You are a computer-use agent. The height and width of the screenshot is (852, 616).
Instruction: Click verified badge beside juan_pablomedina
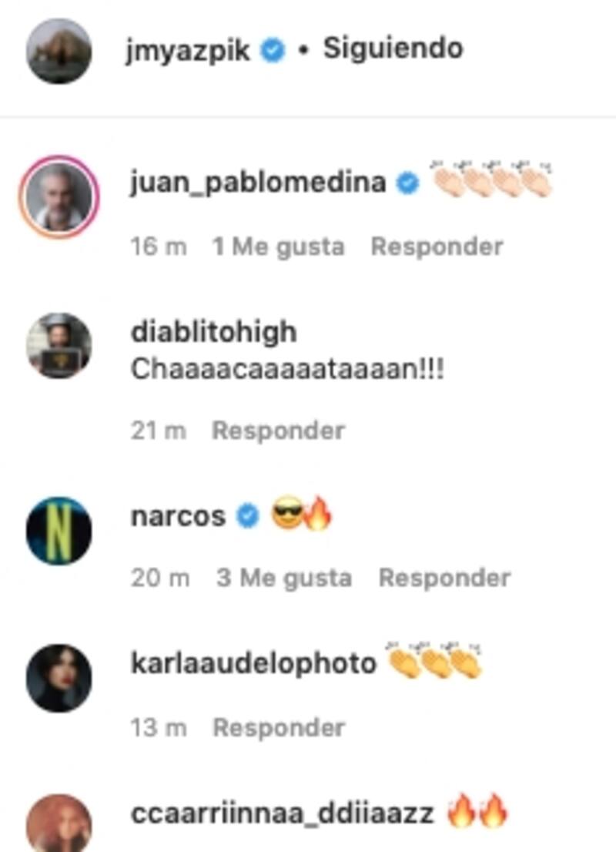(407, 183)
